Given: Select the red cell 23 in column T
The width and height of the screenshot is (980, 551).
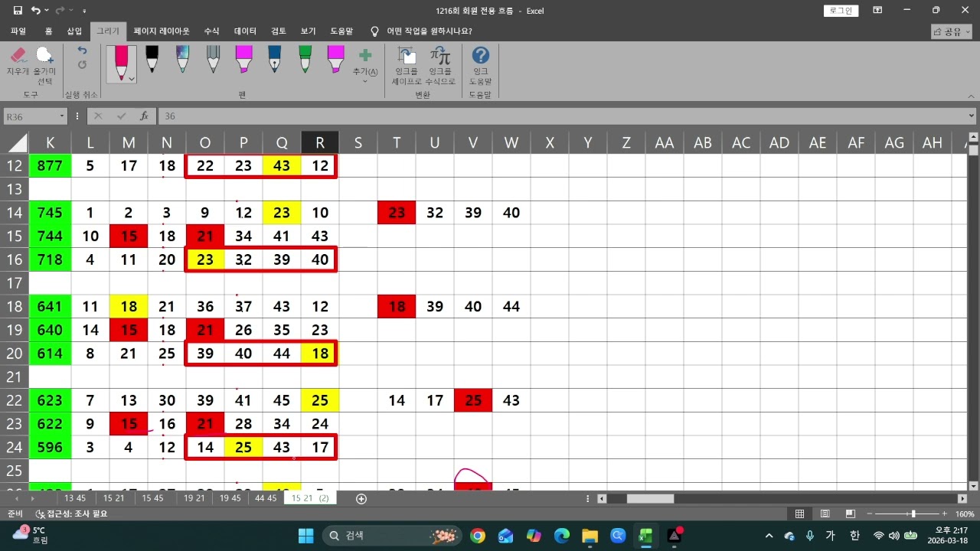Looking at the screenshot, I should pyautogui.click(x=397, y=213).
